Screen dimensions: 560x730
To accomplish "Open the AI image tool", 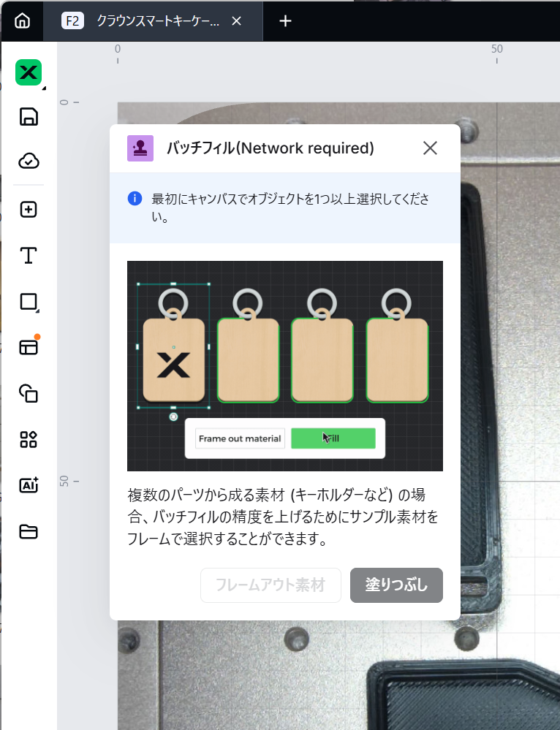I will (x=29, y=485).
